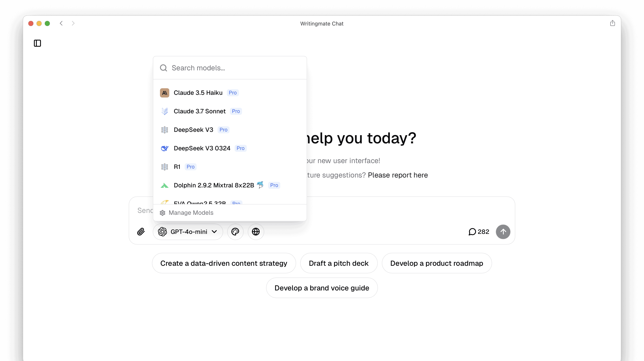Click the Please report here link
644x361 pixels.
click(x=397, y=175)
